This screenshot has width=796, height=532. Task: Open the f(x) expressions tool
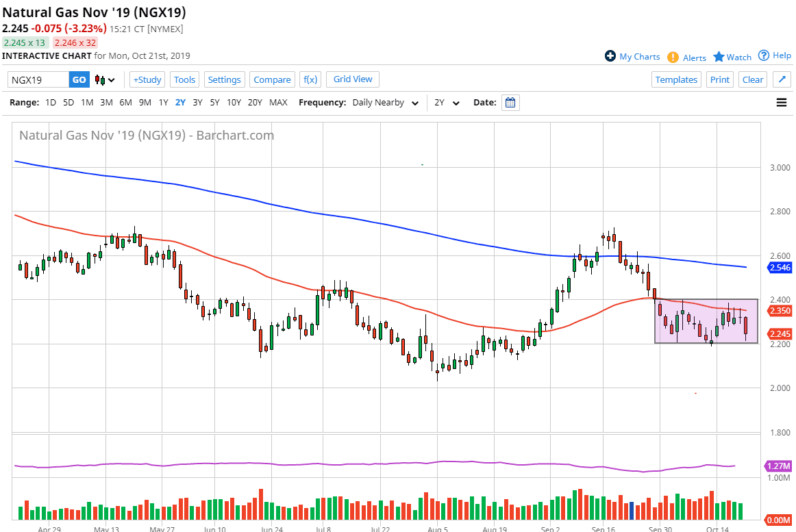[x=310, y=79]
